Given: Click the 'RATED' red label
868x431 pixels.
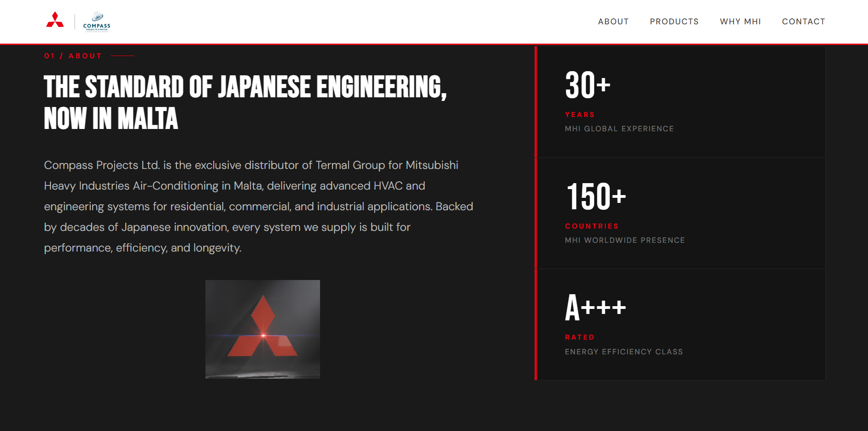Looking at the screenshot, I should pyautogui.click(x=580, y=337).
